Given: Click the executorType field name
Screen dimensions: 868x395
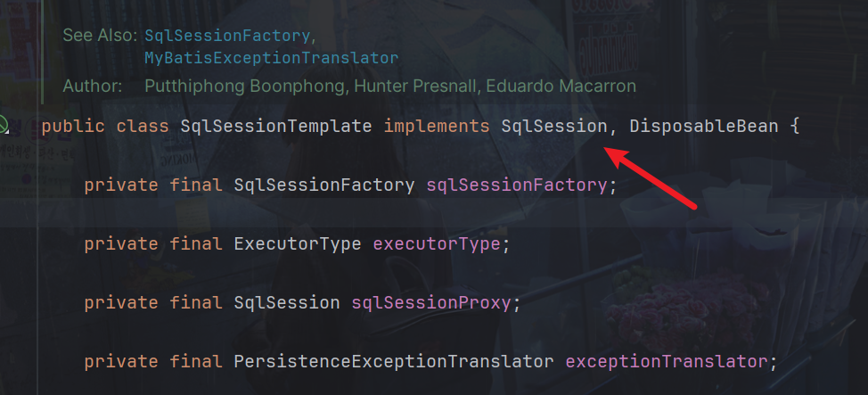Looking at the screenshot, I should pyautogui.click(x=436, y=243).
